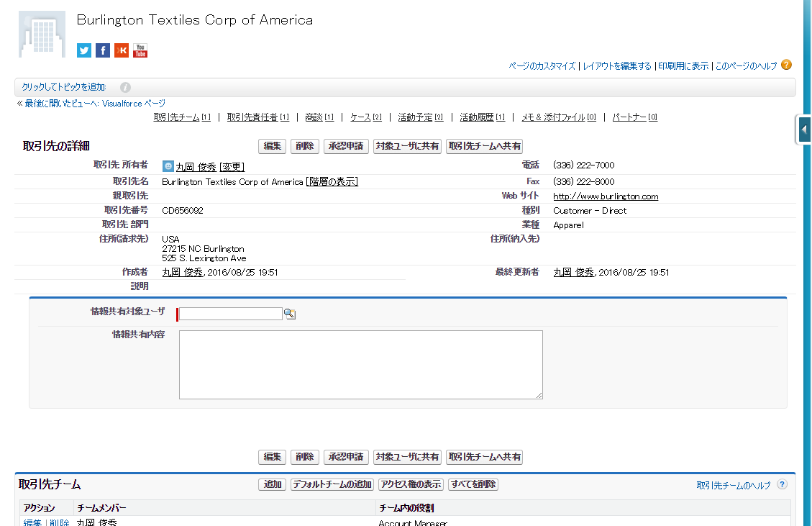Open レイアウトを編集する link
The width and height of the screenshot is (812, 526).
(x=617, y=65)
